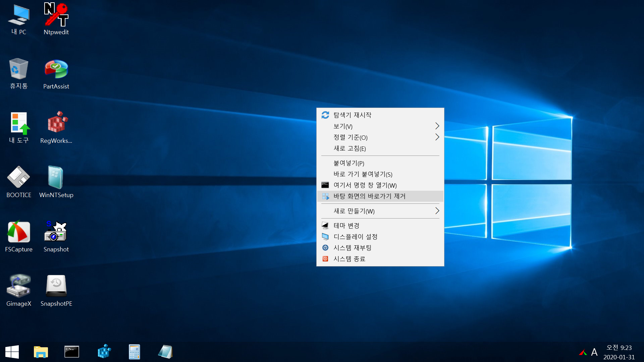Open File Explorer from the taskbar
644x362 pixels.
41,352
